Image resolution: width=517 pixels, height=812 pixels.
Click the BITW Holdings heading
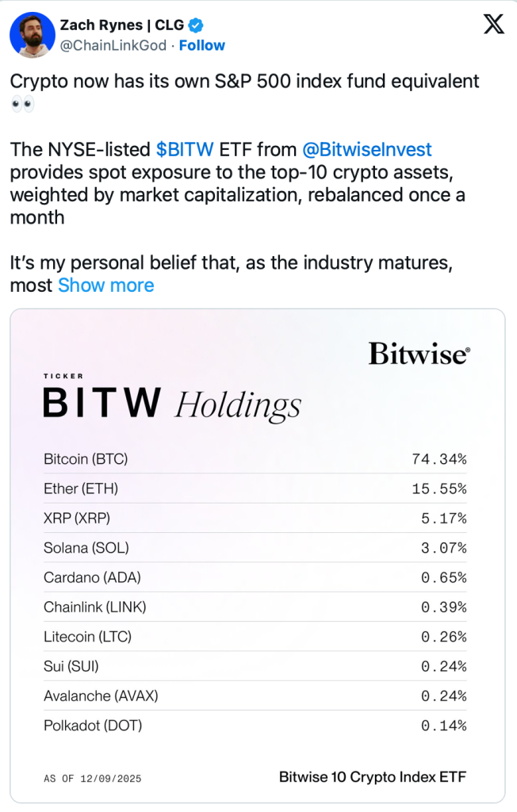[x=172, y=403]
